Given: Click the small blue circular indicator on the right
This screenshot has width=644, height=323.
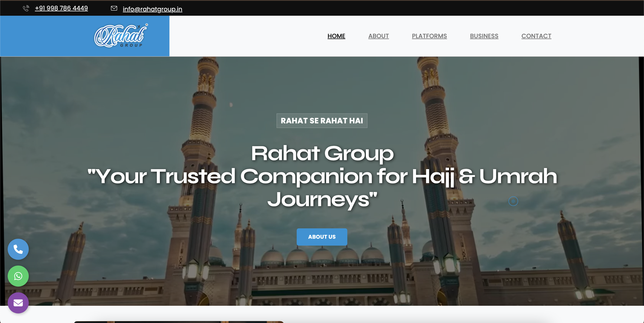Looking at the screenshot, I should 513,201.
